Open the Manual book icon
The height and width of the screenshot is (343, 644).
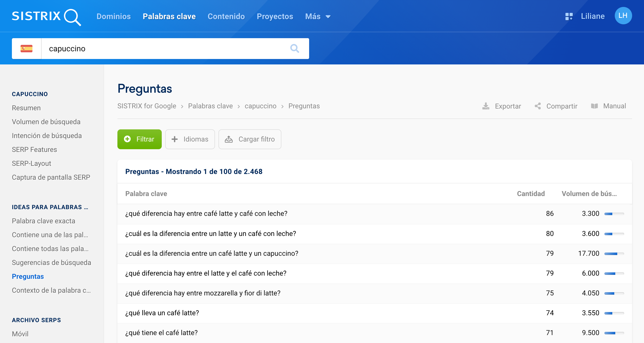(594, 106)
